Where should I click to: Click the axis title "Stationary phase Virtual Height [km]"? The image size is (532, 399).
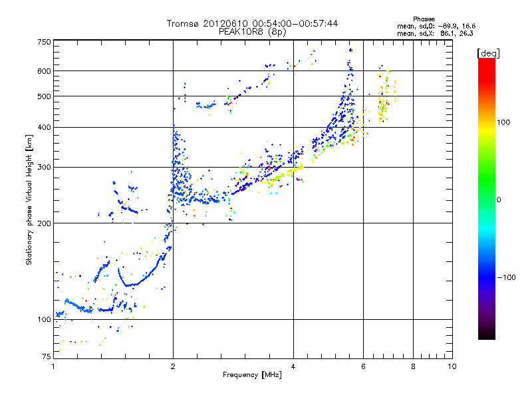click(x=29, y=200)
